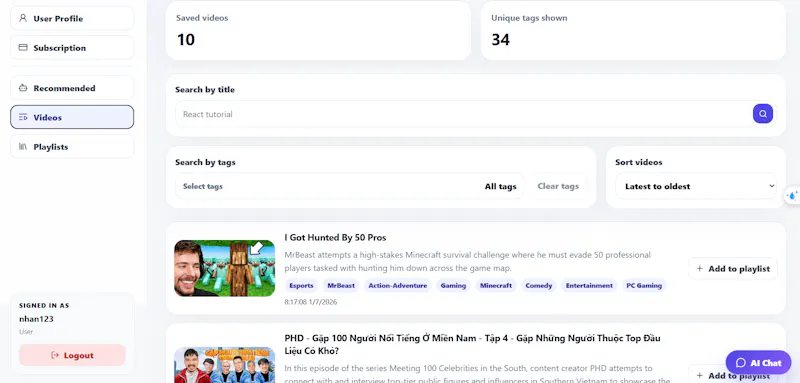
Task: Log out using the Logout button
Action: coord(72,355)
